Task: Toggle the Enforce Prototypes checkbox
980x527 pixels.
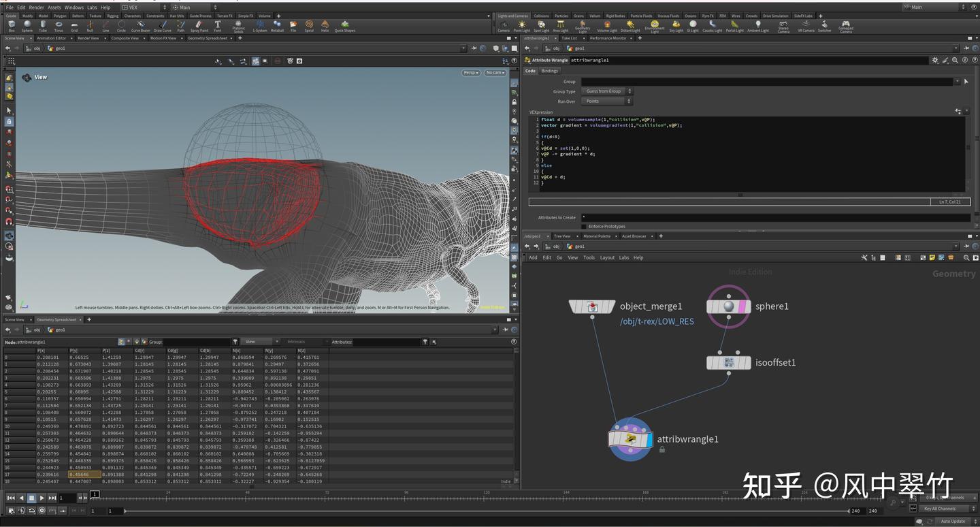Action: [x=584, y=226]
